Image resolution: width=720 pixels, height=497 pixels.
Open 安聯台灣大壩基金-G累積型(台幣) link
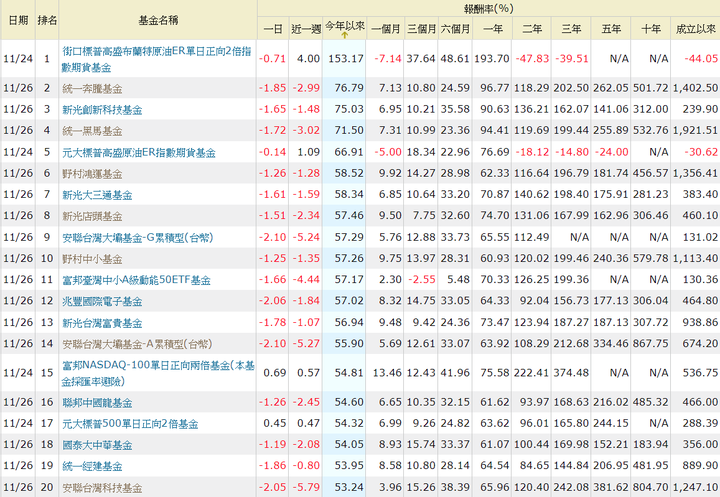138,238
